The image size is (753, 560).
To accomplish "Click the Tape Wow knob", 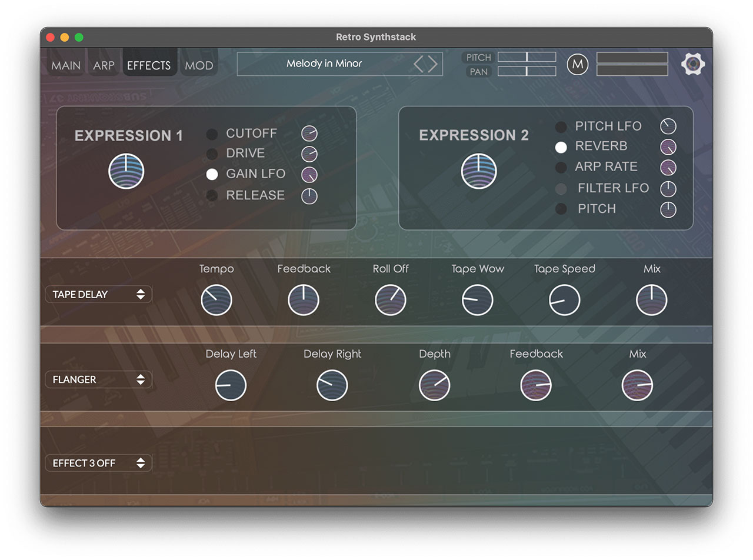I will point(477,300).
